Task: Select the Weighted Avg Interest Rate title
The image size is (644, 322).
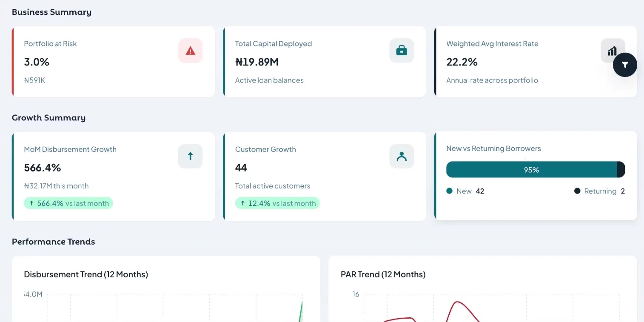Action: pos(492,44)
